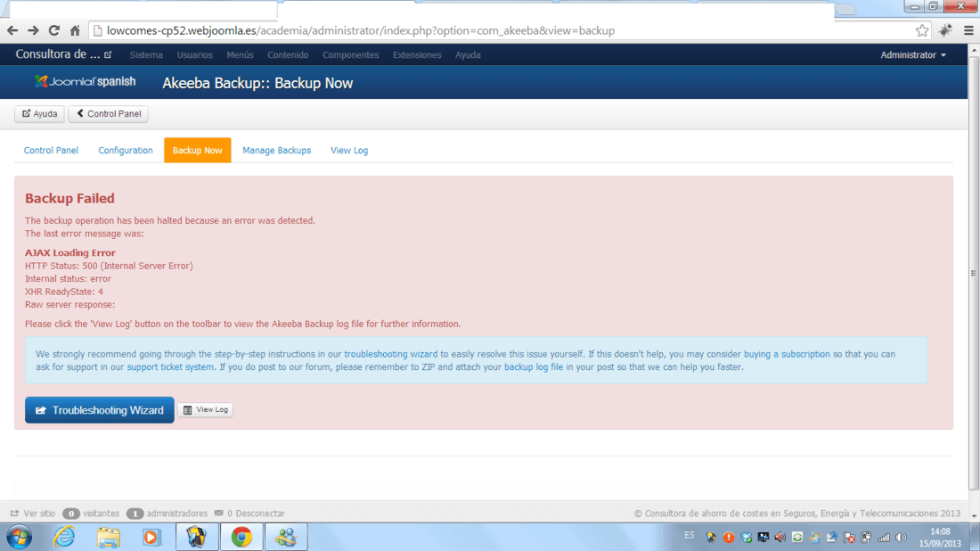Switch to the Chrome taskbar icon

pos(241,538)
